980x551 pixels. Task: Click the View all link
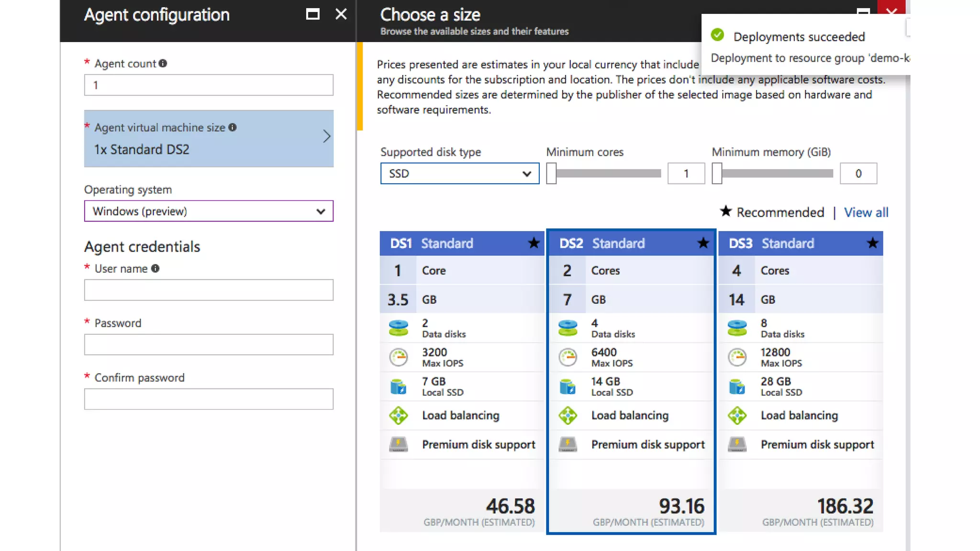(x=866, y=212)
